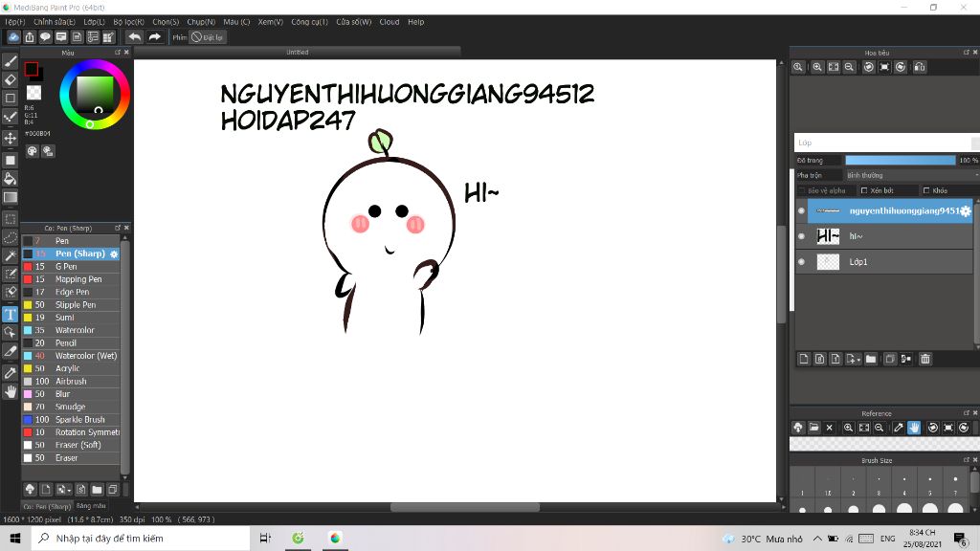Open Task View on taskbar

point(265,538)
